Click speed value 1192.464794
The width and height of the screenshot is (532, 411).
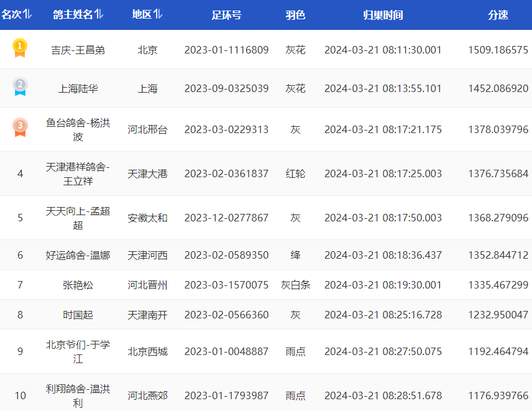(x=498, y=351)
